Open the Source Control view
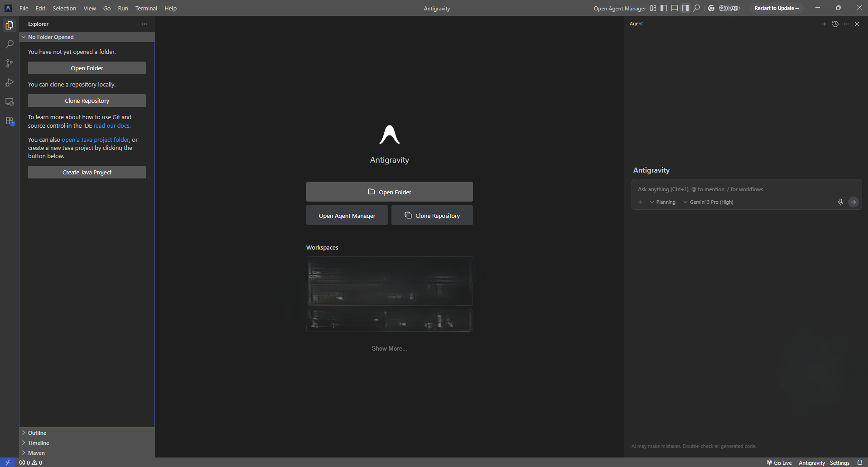The width and height of the screenshot is (868, 467). 10,63
